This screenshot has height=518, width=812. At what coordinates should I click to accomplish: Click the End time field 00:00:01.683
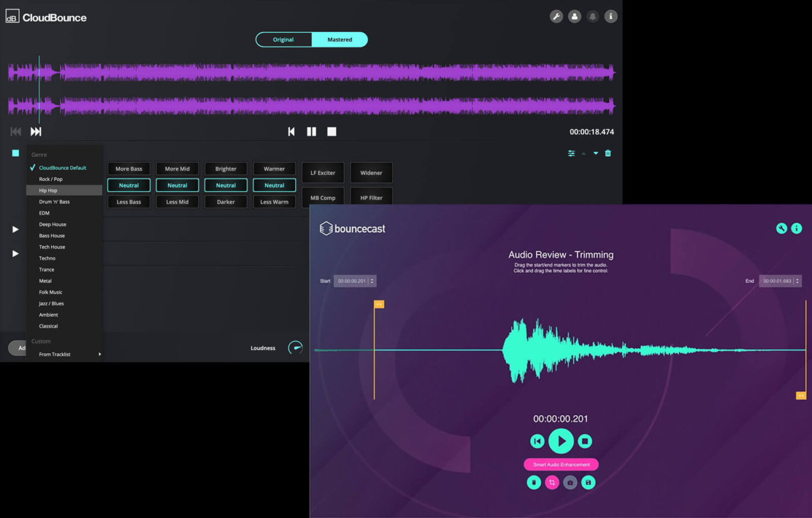click(x=780, y=281)
